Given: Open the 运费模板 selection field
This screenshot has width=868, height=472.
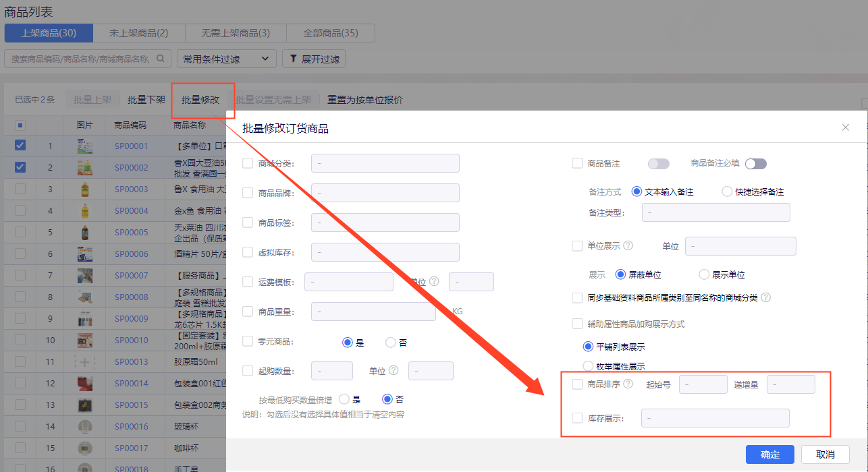Looking at the screenshot, I should pyautogui.click(x=349, y=282).
